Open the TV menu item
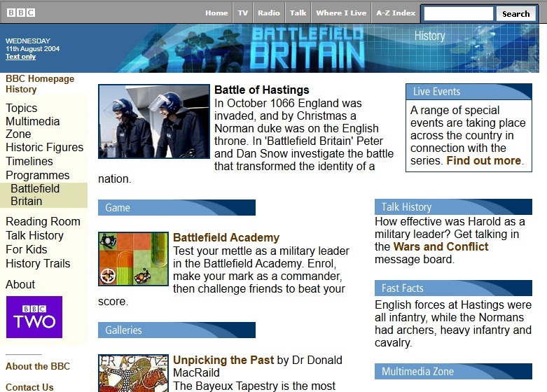 click(243, 13)
